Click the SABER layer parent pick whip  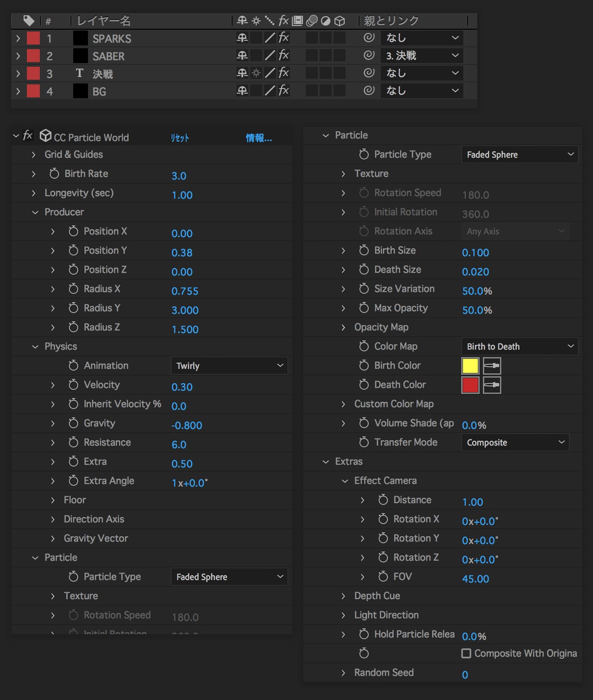pos(369,56)
